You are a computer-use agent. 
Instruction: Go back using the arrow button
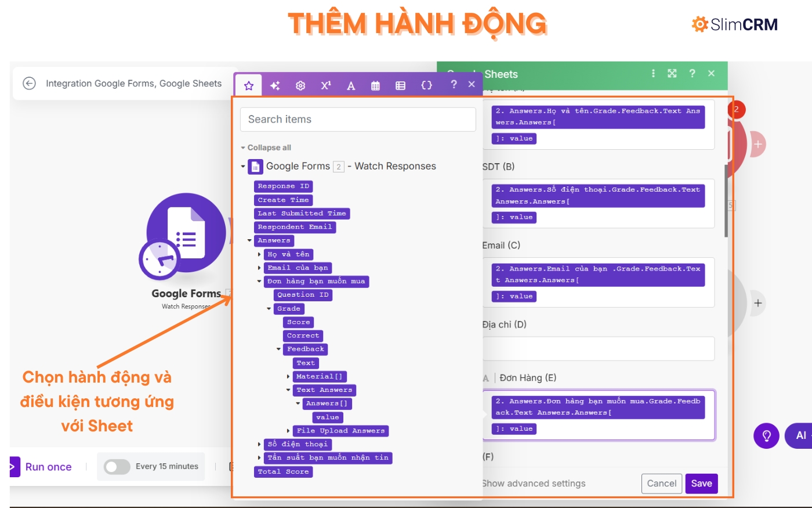click(29, 83)
